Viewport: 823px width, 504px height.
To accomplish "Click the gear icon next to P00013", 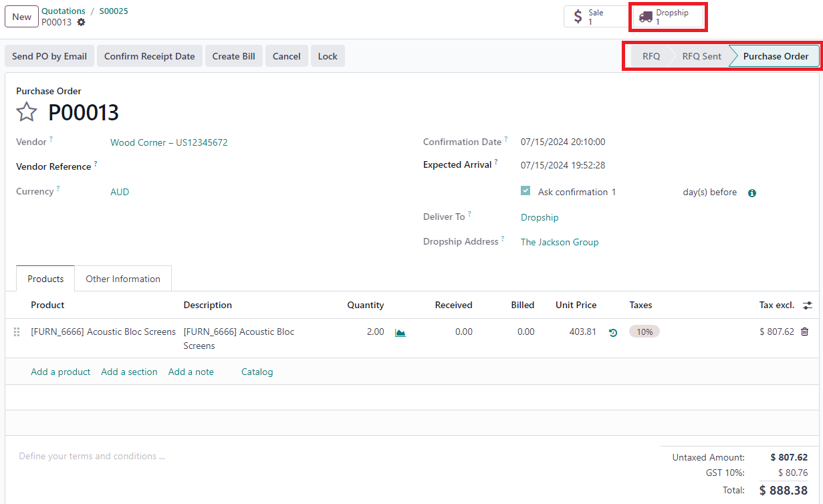I will [81, 22].
